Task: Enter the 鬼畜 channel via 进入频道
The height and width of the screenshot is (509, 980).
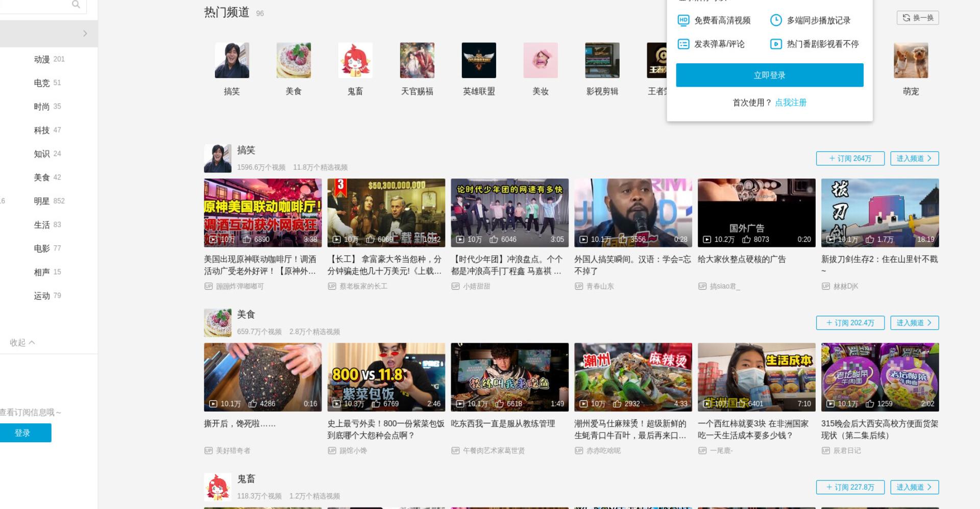Action: (915, 487)
